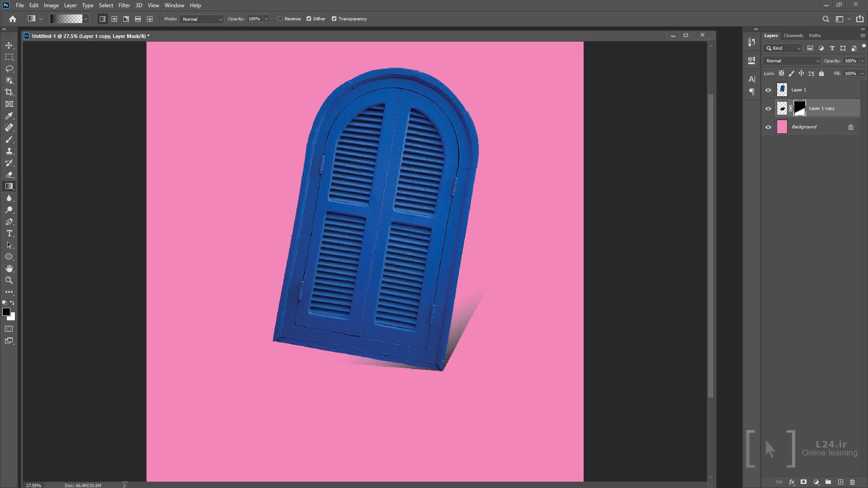Click Add layer mask icon
Screen dimensions: 868x488
(803, 482)
